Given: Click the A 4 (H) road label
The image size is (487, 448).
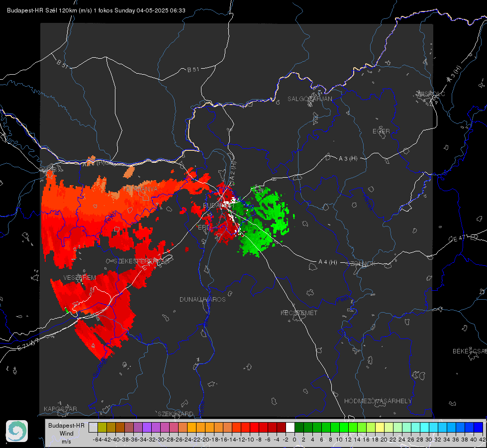Looking at the screenshot, I should coord(328,262).
